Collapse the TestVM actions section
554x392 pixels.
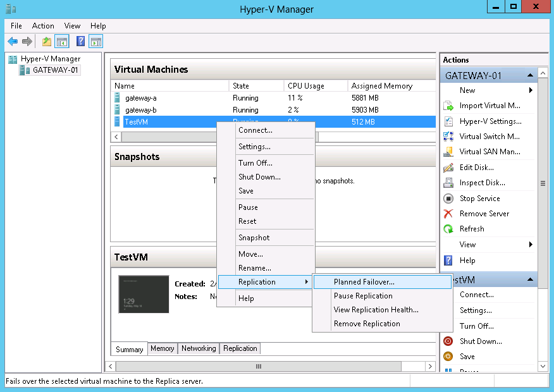click(x=530, y=279)
